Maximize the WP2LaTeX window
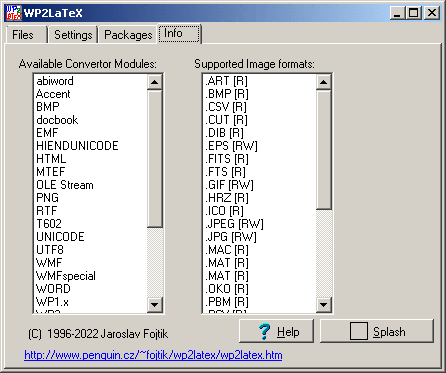The image size is (446, 373). click(413, 13)
